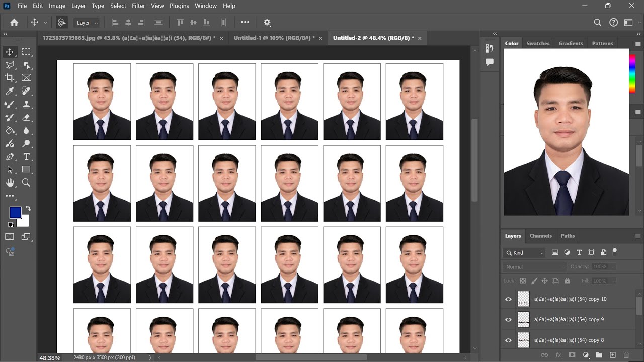644x362 pixels.
Task: Select the Paint Bucket tool
Action: coord(10,130)
